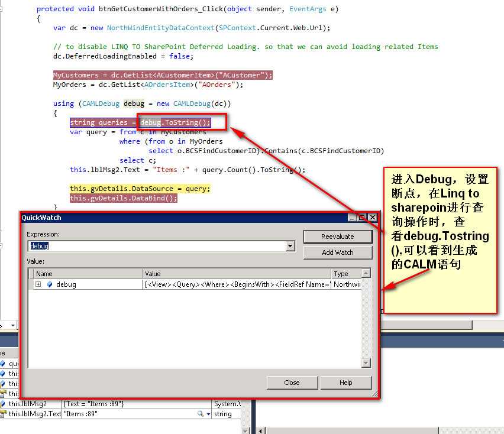504x434 pixels.
Task: Click the CAMLDebug type in using statement
Action: point(101,103)
